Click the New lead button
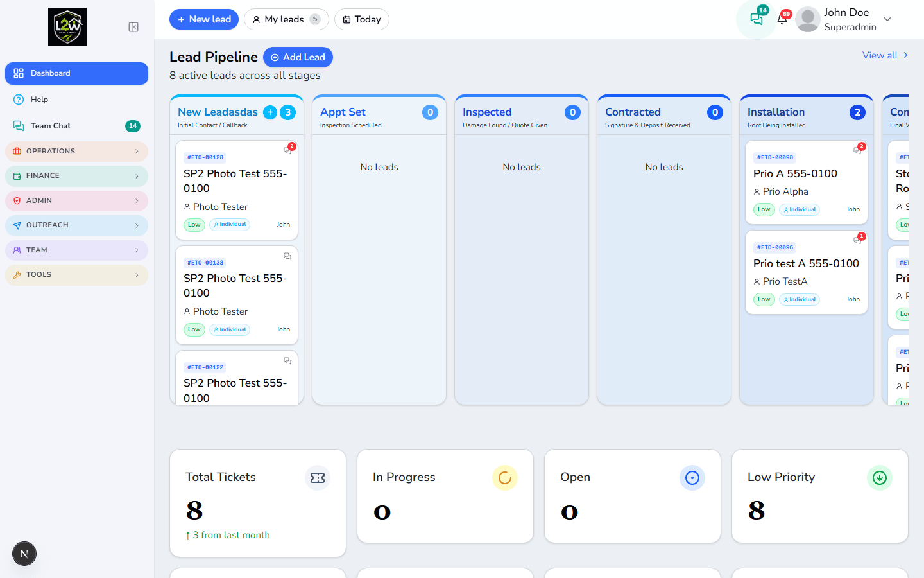 click(x=204, y=19)
